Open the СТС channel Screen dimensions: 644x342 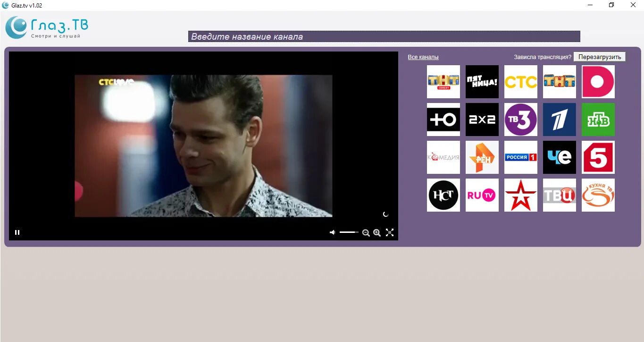(520, 82)
